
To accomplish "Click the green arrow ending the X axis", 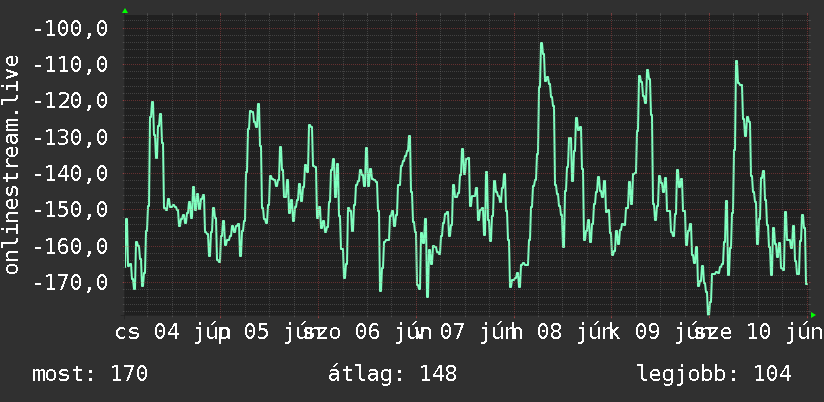I will pyautogui.click(x=813, y=315).
